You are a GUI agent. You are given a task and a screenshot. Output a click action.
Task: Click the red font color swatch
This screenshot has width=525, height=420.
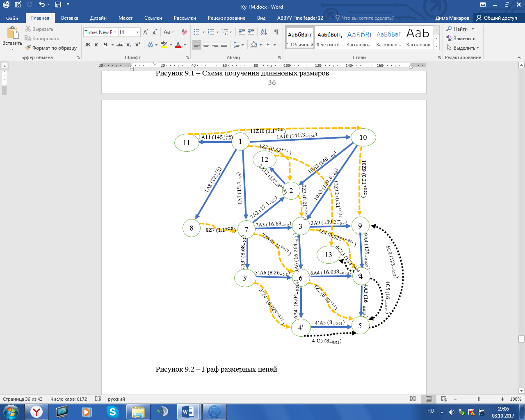tap(178, 45)
